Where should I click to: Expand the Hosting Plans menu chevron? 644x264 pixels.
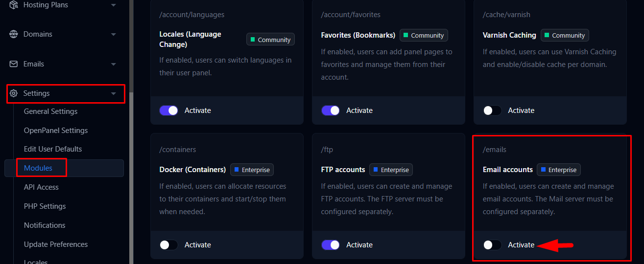coord(114,5)
